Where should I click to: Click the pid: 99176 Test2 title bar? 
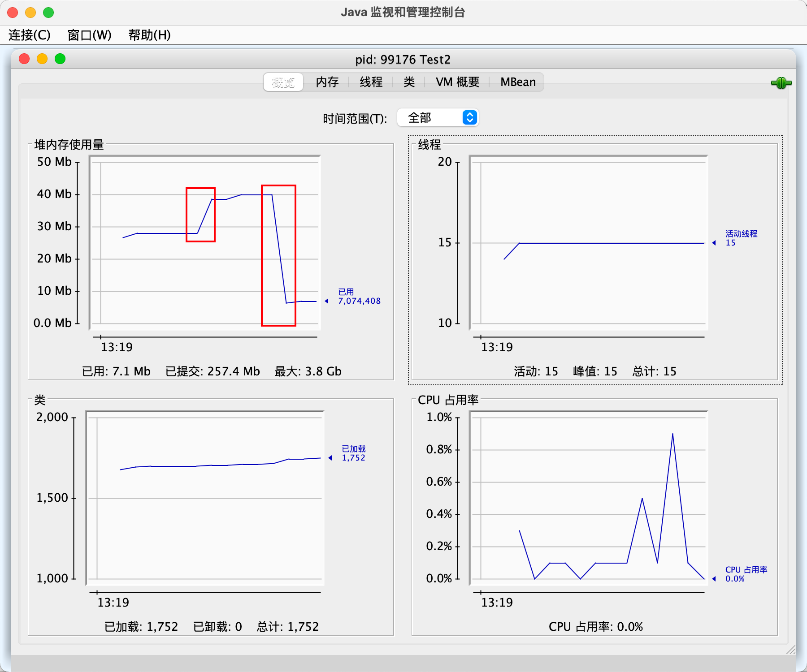coord(403,59)
